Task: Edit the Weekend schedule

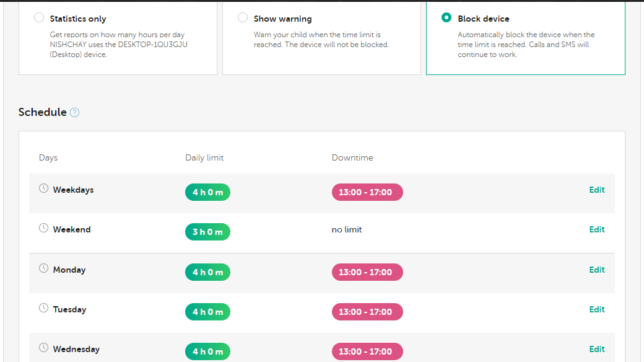Action: (x=597, y=230)
